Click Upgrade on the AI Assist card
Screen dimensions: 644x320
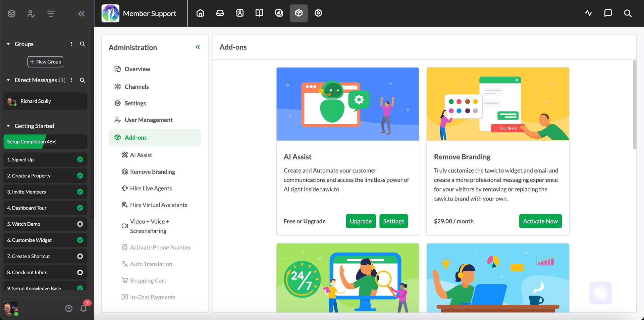(x=361, y=221)
